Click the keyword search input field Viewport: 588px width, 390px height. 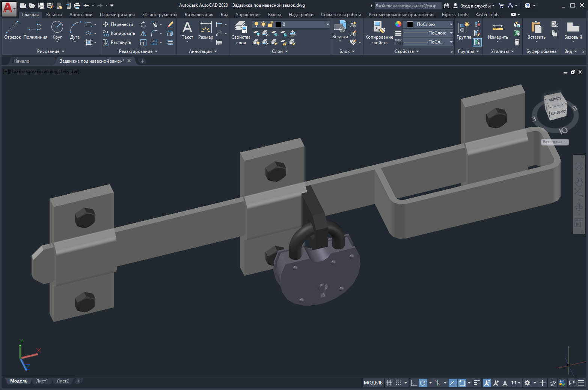tap(407, 6)
